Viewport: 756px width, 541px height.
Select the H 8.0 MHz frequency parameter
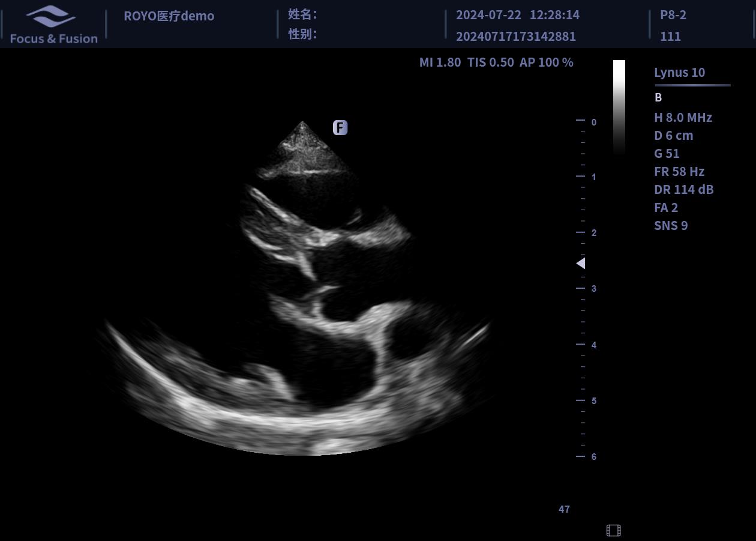(x=683, y=117)
